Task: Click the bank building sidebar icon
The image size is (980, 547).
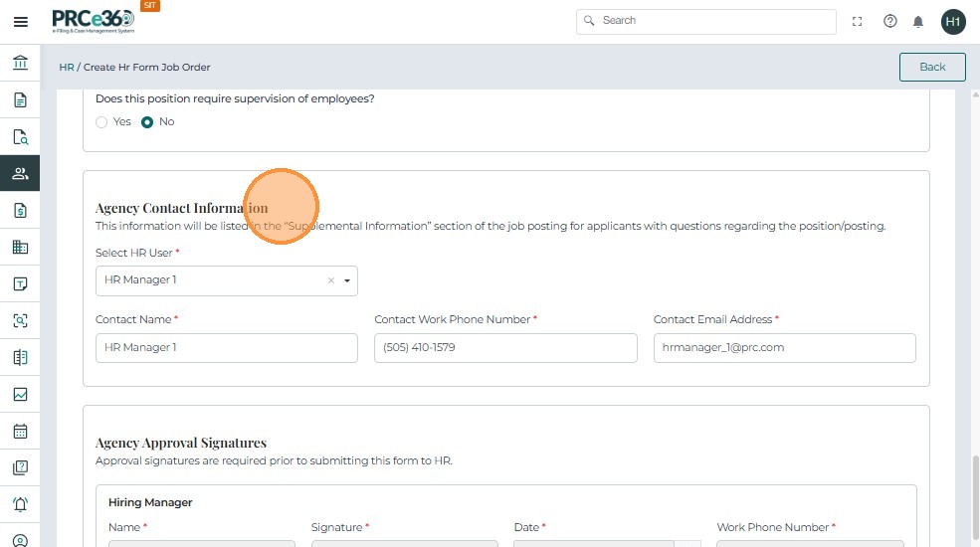Action: click(x=20, y=64)
